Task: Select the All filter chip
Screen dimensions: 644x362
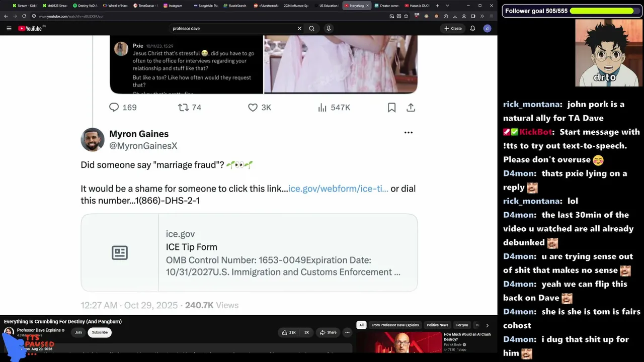Action: click(361, 325)
